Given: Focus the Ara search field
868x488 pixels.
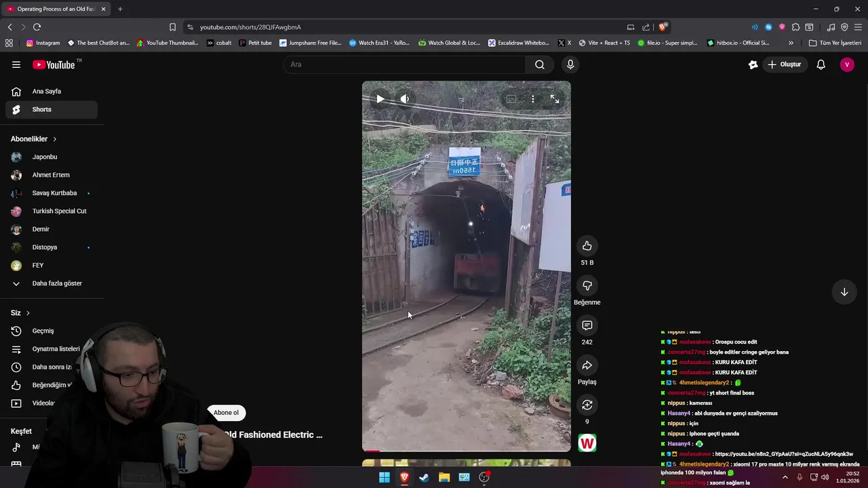Looking at the screenshot, I should (405, 64).
